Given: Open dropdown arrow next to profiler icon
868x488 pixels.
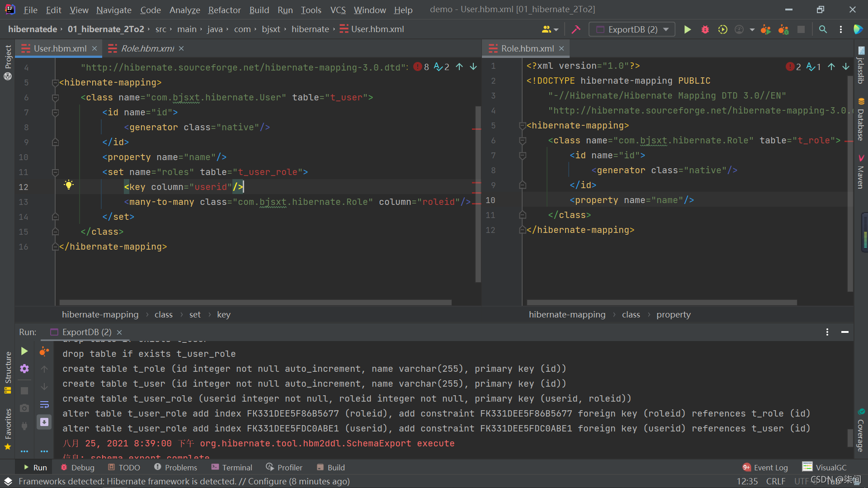Looking at the screenshot, I should point(752,29).
